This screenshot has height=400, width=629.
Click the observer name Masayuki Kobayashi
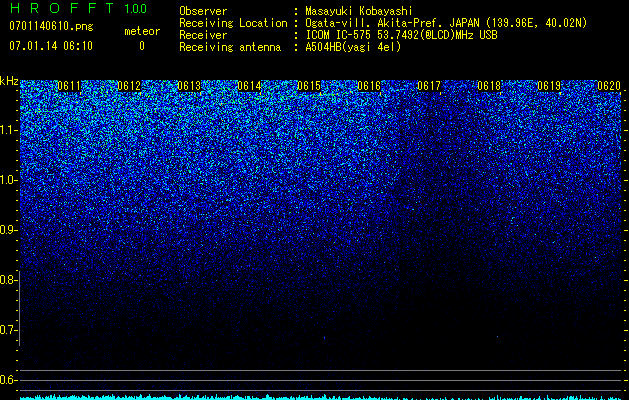coord(358,11)
